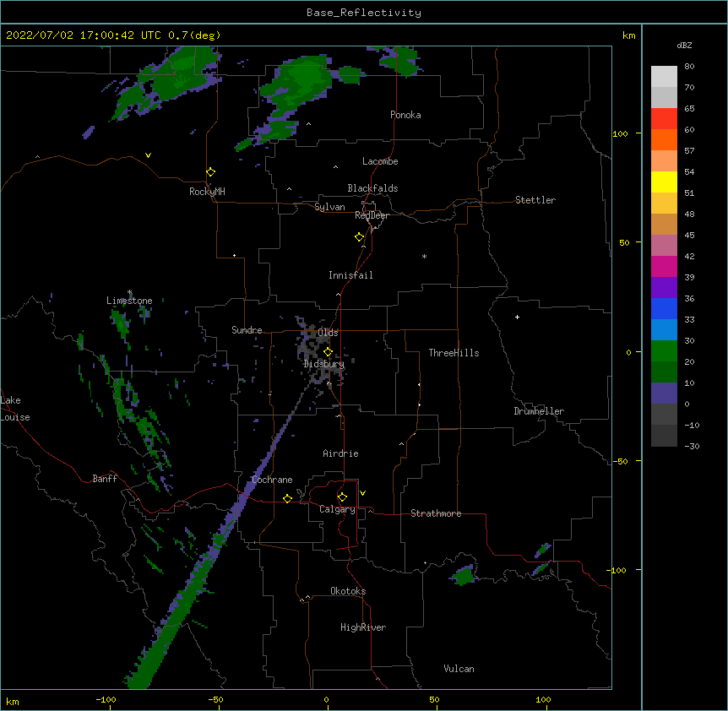Viewport: 728px width, 711px height.
Task: Click the Innisfail town label
Action: pos(350,275)
